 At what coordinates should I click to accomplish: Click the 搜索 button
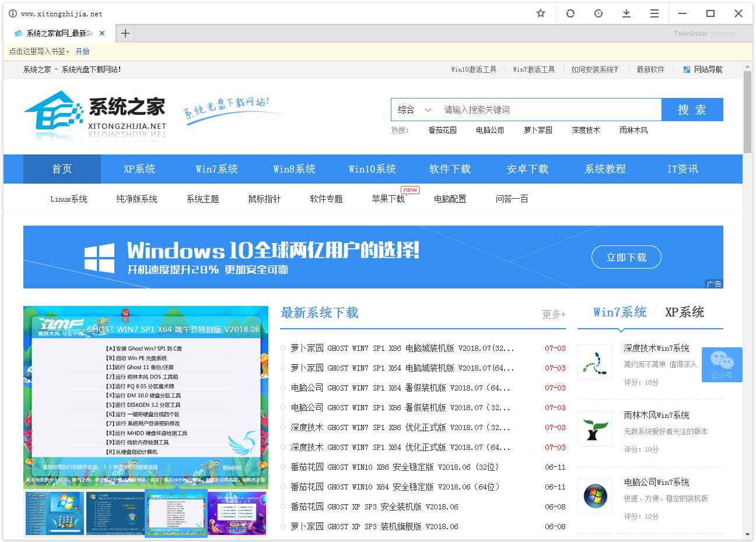(692, 110)
